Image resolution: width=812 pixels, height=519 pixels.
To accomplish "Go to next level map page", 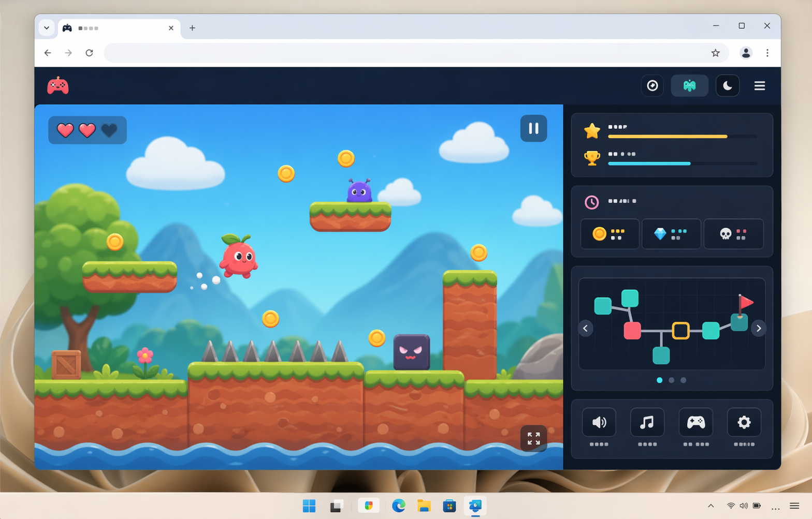I will (759, 328).
